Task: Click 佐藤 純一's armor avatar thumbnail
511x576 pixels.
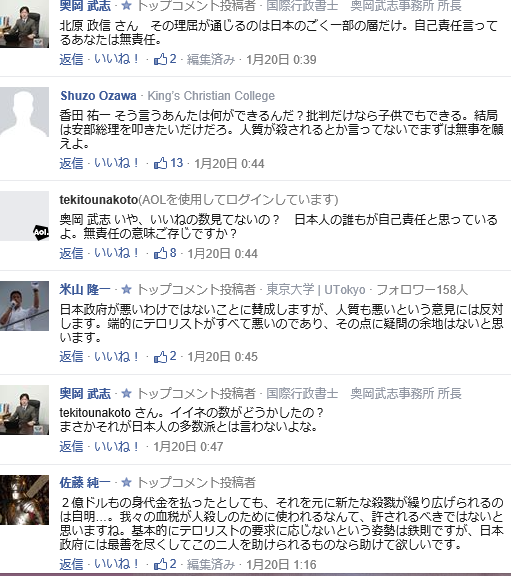Action: [x=24, y=500]
